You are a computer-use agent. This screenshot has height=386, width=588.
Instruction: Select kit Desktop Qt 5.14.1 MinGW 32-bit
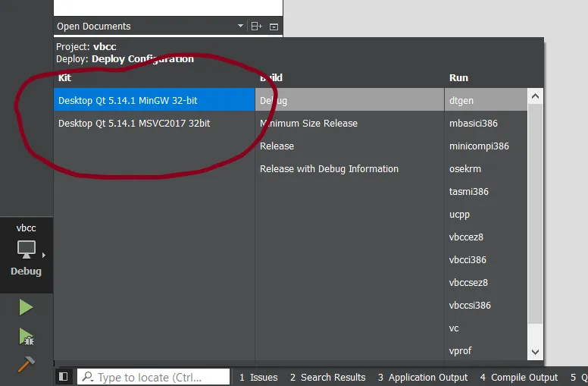tap(154, 99)
